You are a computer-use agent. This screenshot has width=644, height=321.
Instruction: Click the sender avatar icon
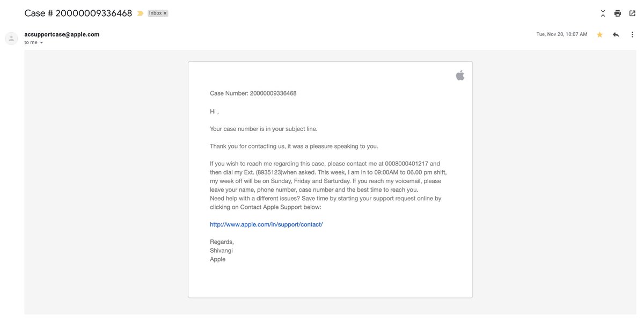click(x=11, y=38)
